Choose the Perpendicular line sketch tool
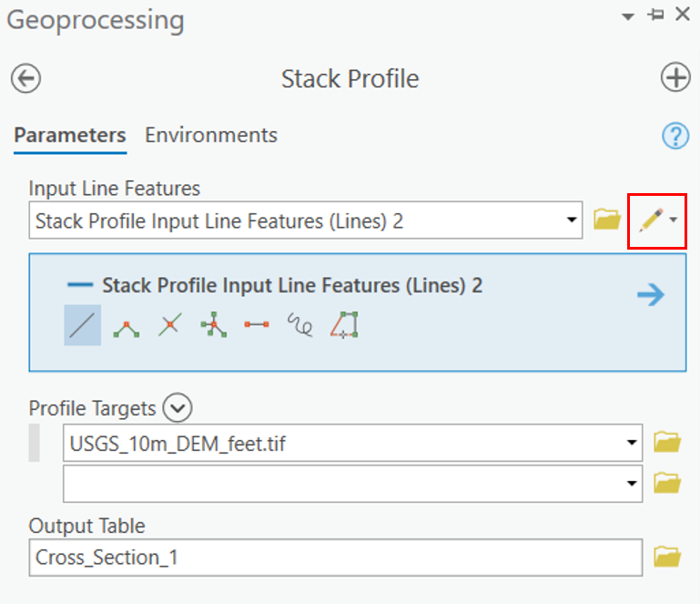700x604 pixels. (x=170, y=325)
